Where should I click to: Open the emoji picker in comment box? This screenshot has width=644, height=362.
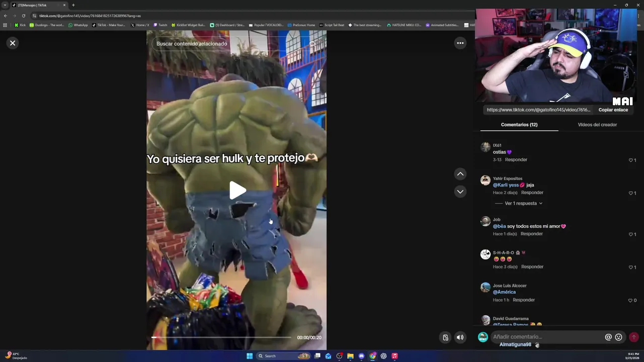618,337
